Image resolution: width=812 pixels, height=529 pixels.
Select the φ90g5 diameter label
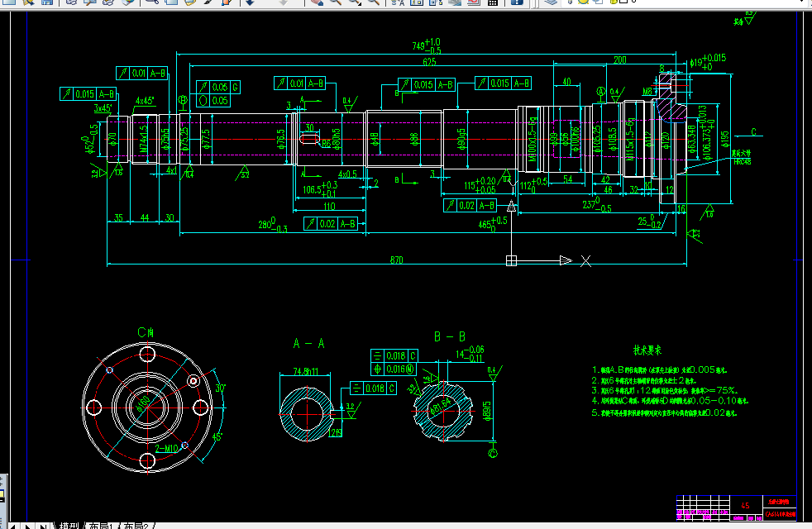click(x=461, y=139)
